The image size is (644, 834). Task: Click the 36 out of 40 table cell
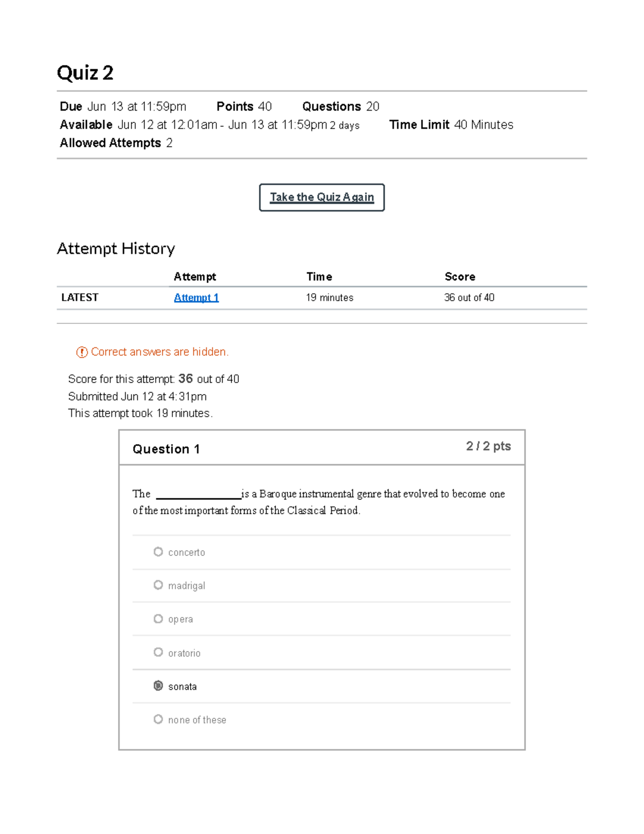coord(469,298)
